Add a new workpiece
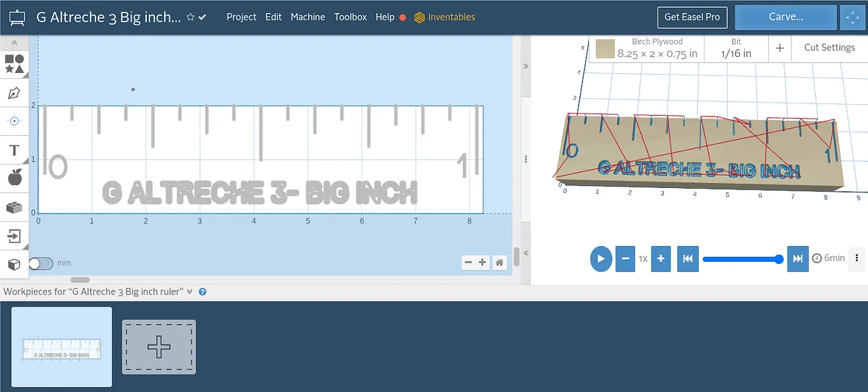 159,347
